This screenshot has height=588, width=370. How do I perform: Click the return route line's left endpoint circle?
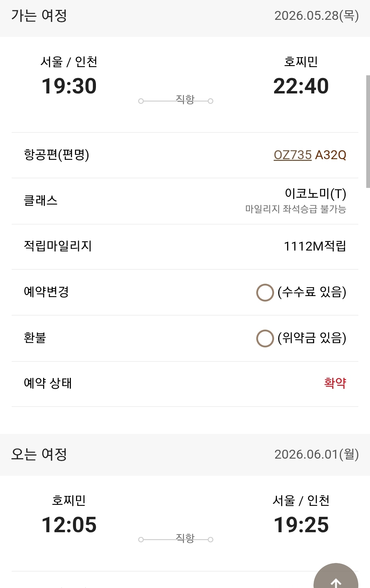[x=141, y=540]
